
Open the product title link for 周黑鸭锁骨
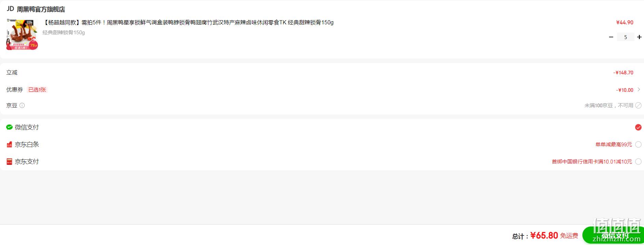tap(188, 23)
